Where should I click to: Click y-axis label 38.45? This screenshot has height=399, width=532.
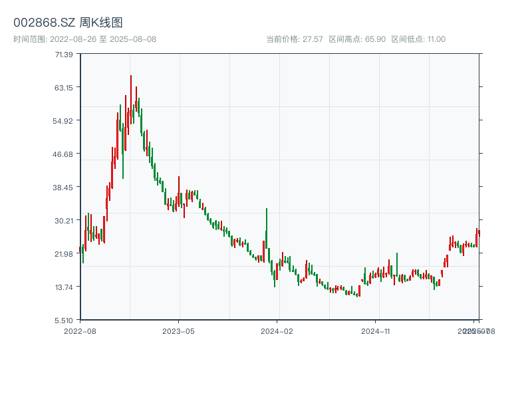(63, 188)
